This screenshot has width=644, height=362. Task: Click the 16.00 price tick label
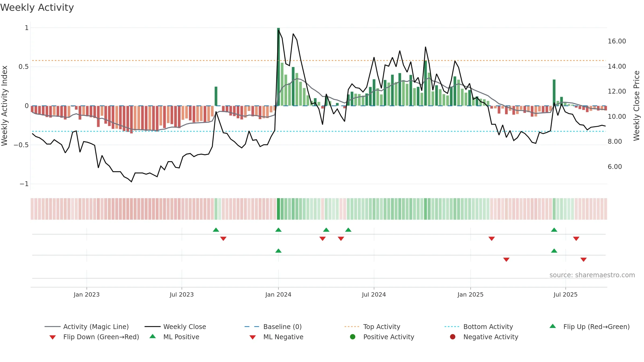(x=617, y=41)
